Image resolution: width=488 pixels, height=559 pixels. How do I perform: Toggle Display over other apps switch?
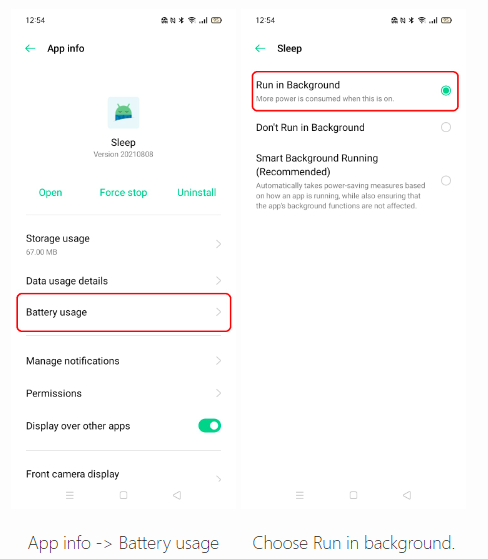[210, 426]
